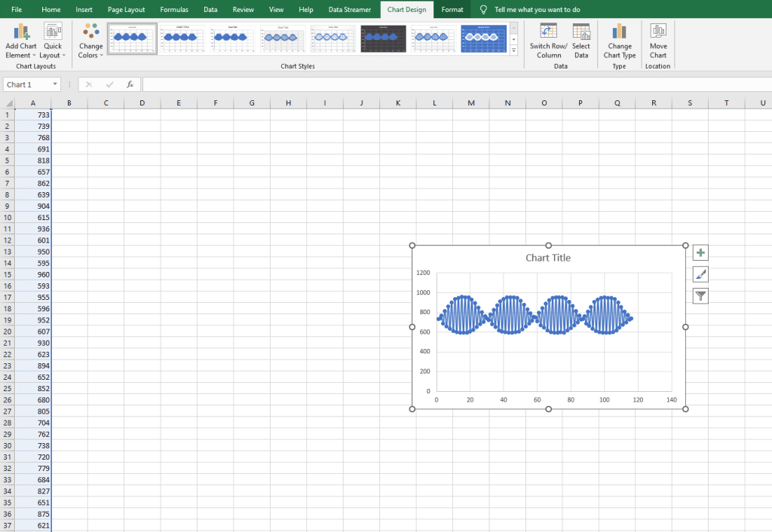This screenshot has width=772, height=532.
Task: Apply the fifth chart style thumbnail
Action: point(332,38)
